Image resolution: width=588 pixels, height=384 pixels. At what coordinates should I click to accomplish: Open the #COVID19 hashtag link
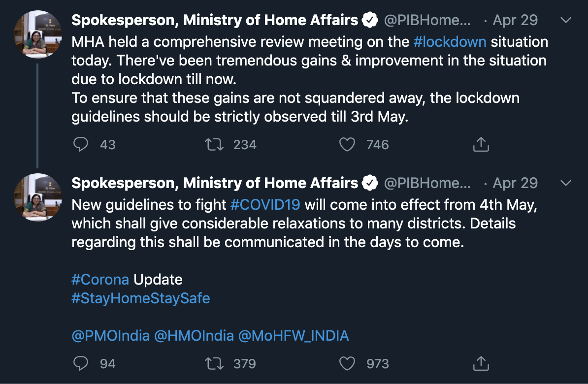(x=265, y=205)
